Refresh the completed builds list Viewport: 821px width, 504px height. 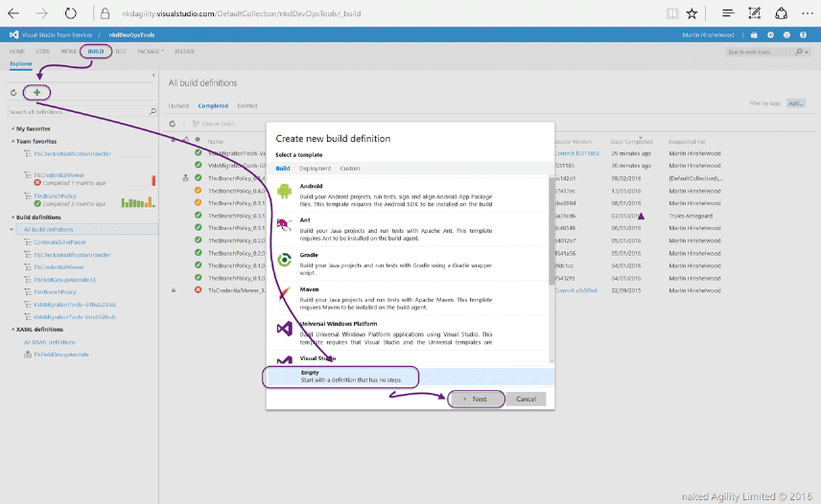coord(172,124)
